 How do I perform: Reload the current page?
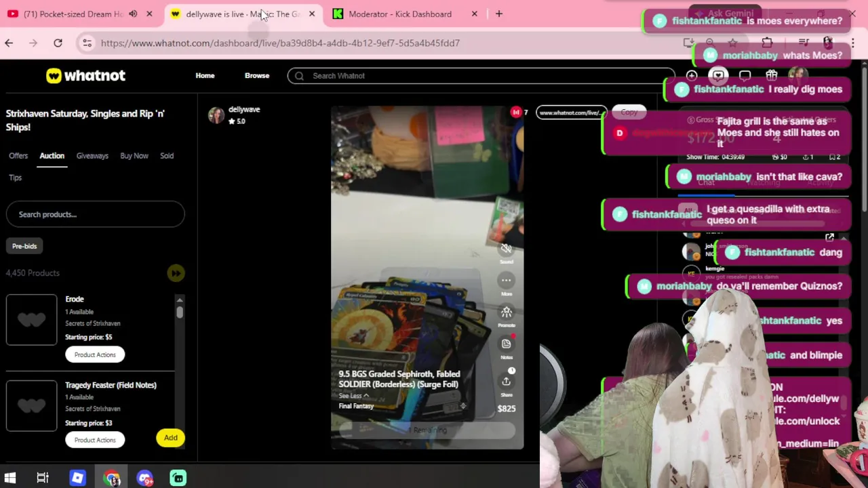coord(58,43)
